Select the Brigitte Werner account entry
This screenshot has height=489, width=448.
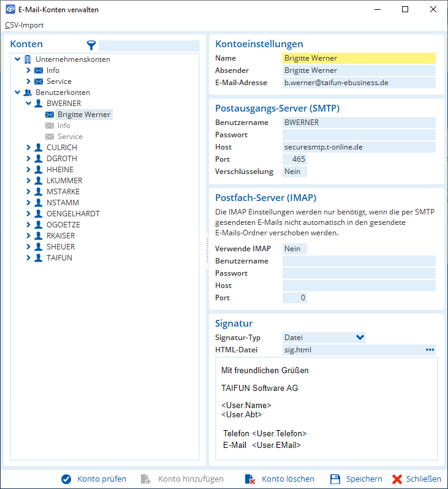(84, 115)
